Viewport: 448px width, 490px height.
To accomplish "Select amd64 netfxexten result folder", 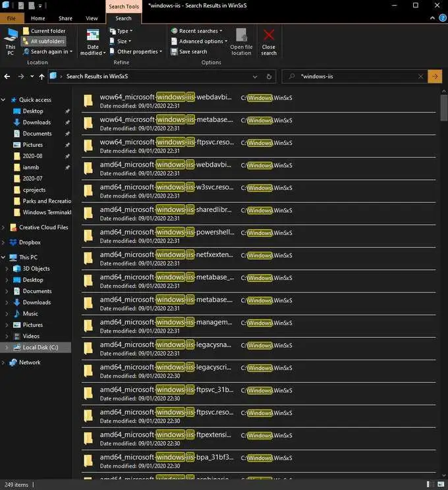I will 258,258.
